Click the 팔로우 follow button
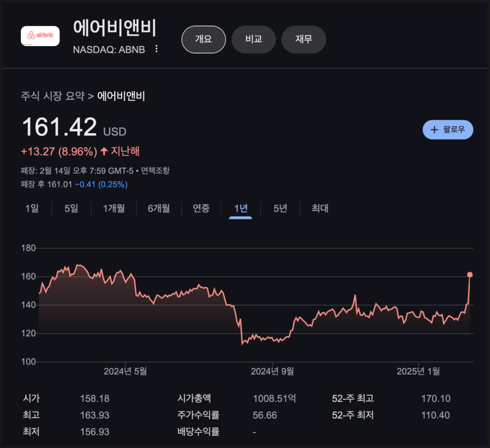Screen dimensions: 490x448 click(x=448, y=130)
